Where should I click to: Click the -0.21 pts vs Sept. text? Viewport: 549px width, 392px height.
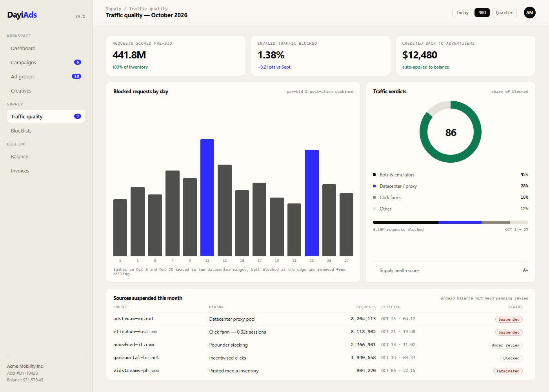point(274,67)
